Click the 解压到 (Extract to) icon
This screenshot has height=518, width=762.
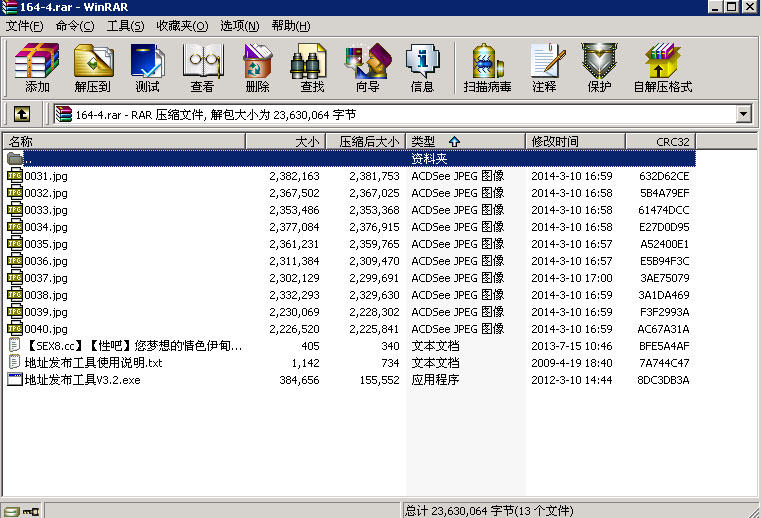pyautogui.click(x=92, y=68)
